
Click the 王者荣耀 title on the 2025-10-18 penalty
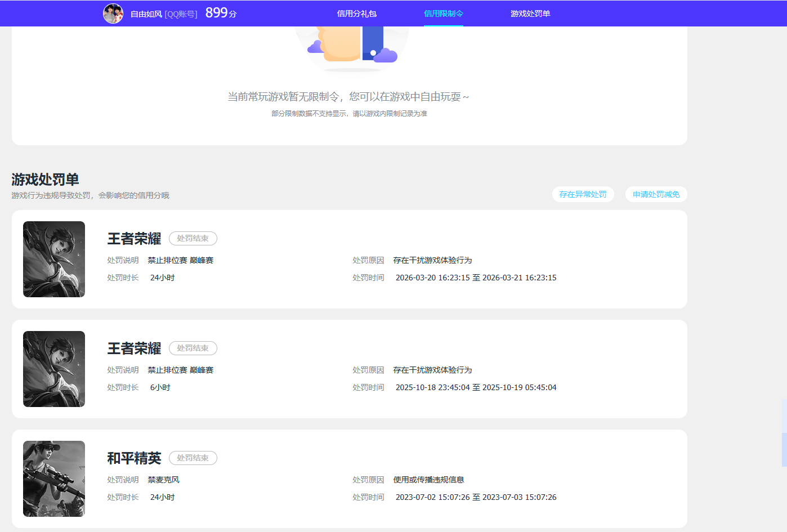coord(135,348)
